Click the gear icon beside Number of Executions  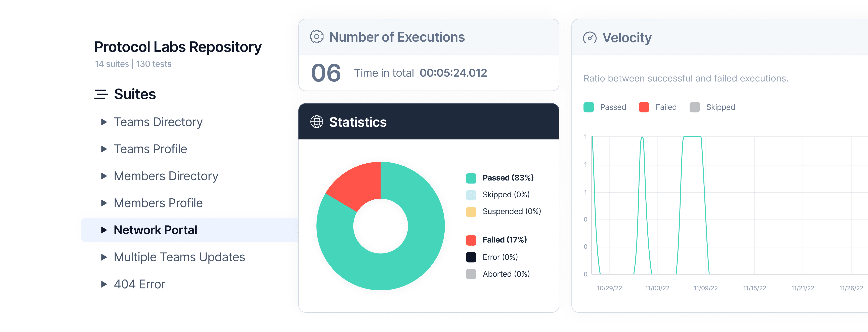pyautogui.click(x=316, y=37)
